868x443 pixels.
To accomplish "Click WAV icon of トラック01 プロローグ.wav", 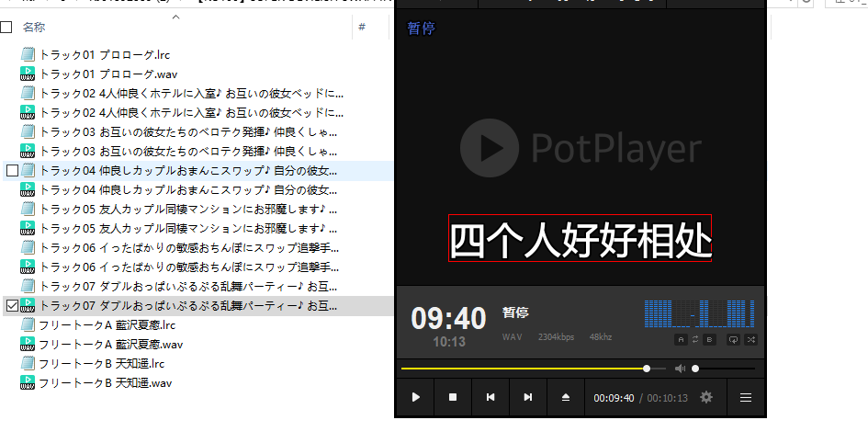I will click(x=28, y=74).
